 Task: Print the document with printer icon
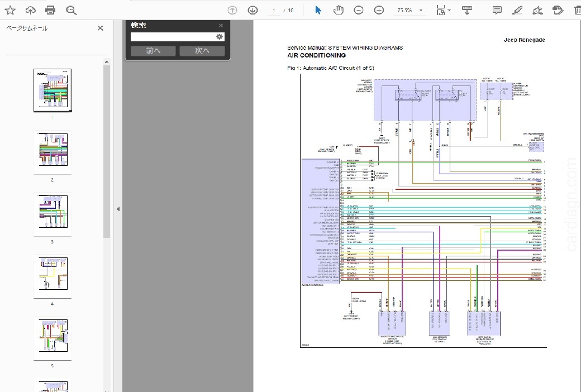tap(50, 11)
